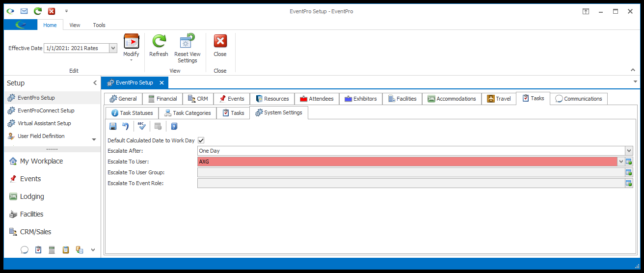Open the Effective Date dropdown
Screen dimensions: 644x273
(x=113, y=48)
